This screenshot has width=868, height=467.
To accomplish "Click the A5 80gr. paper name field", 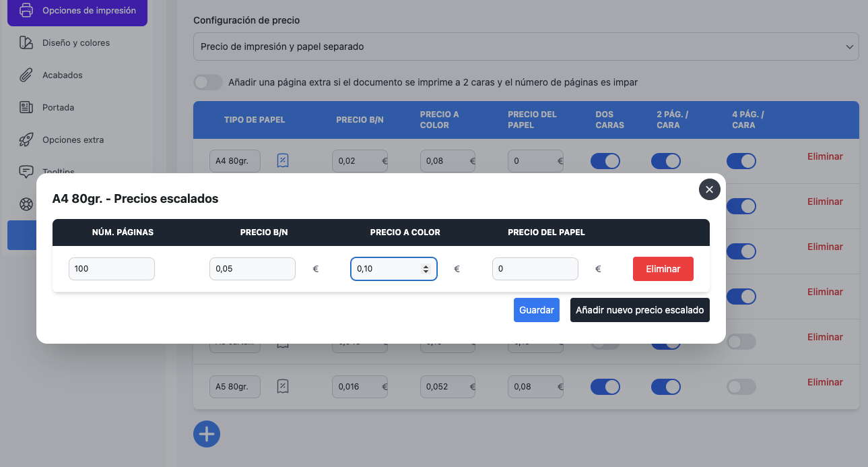I will [235, 387].
